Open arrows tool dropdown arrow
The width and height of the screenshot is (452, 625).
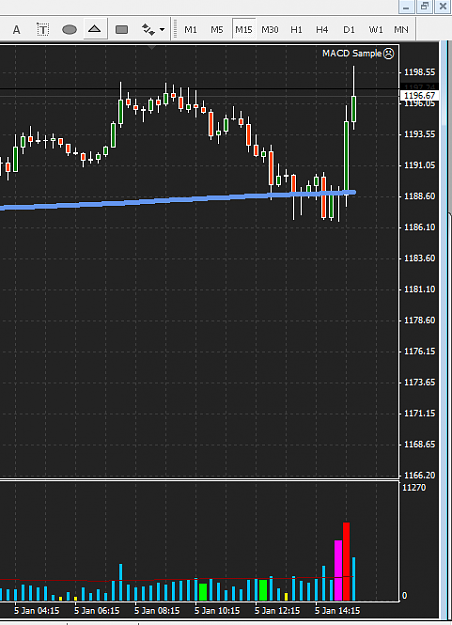pos(162,29)
